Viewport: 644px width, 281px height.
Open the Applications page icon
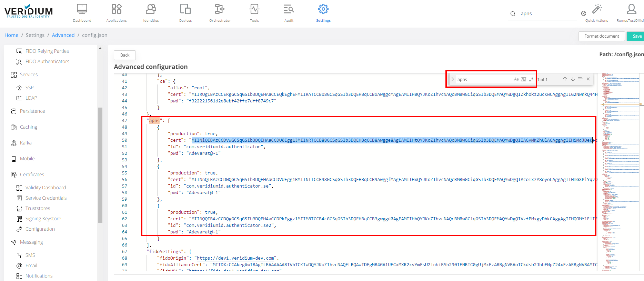117,10
